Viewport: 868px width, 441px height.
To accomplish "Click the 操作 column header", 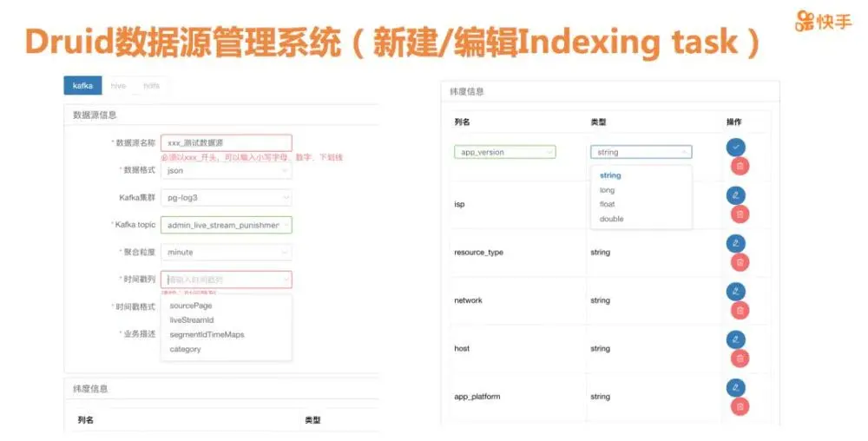I will click(734, 122).
